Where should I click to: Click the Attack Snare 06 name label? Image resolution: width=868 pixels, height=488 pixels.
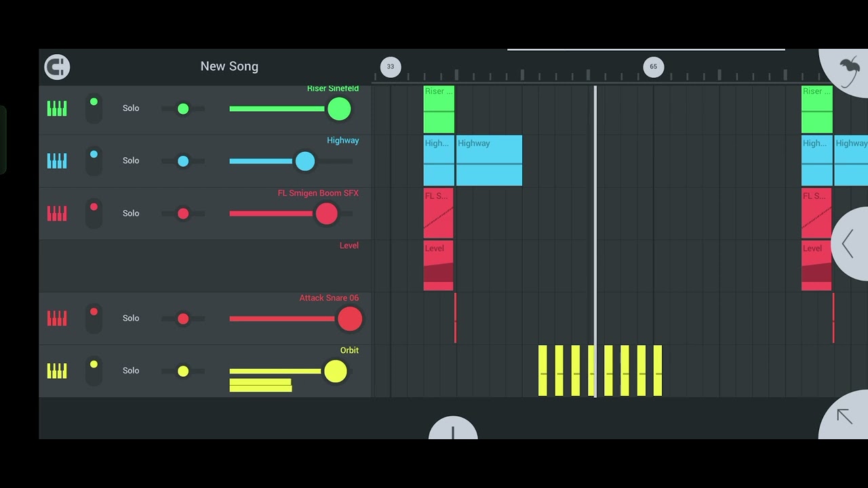pyautogui.click(x=330, y=298)
